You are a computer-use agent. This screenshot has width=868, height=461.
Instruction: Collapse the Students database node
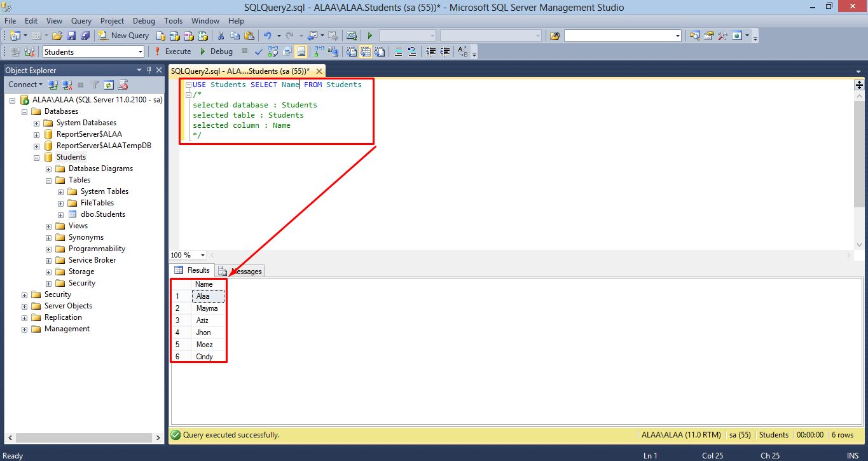pos(37,157)
